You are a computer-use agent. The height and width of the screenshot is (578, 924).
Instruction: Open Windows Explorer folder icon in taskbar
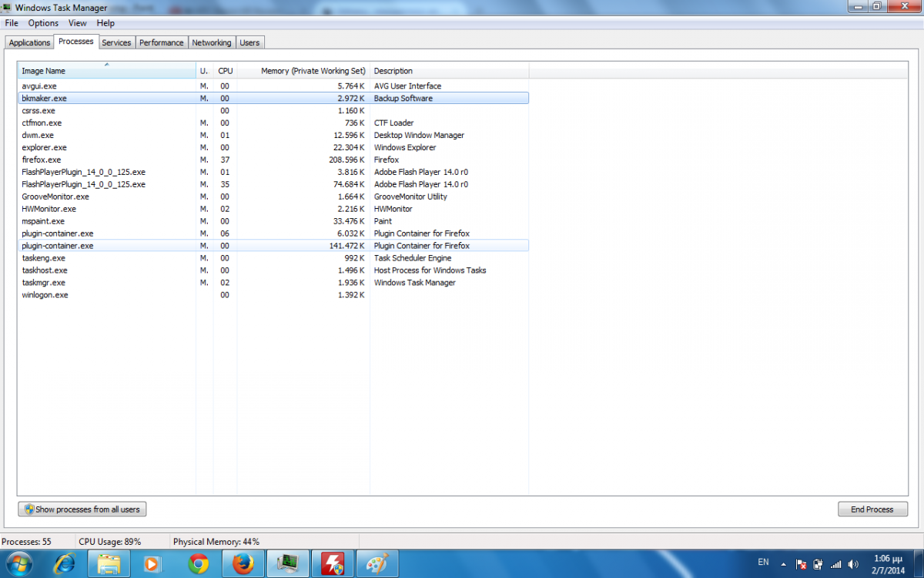(x=109, y=563)
